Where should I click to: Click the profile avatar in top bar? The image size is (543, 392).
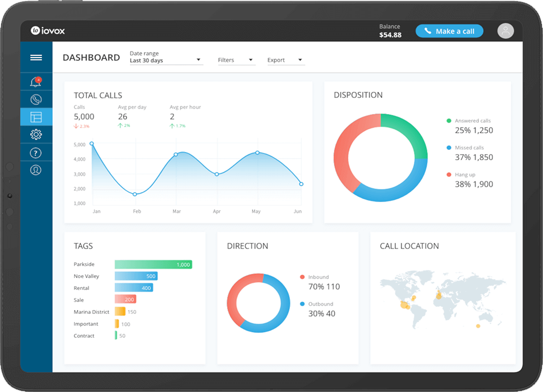[505, 31]
